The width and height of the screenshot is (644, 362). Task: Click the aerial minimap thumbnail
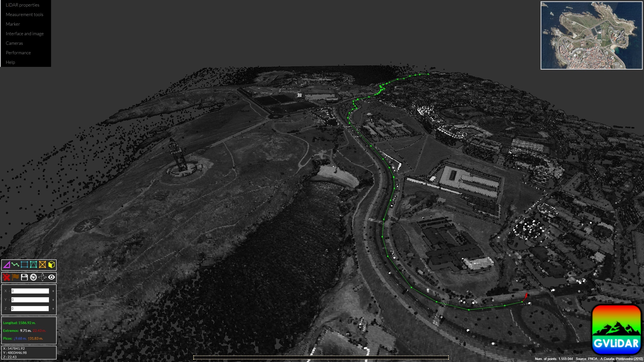(591, 35)
